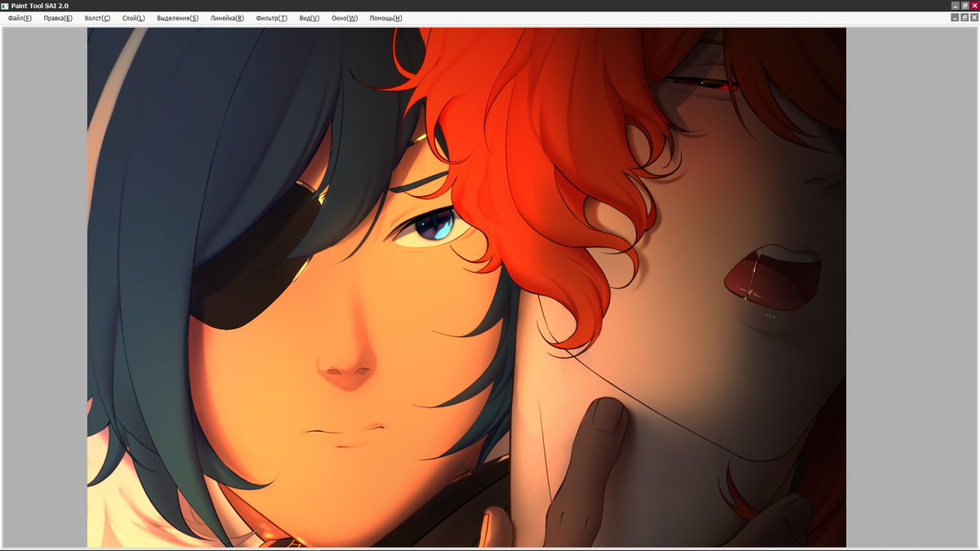
Task: Close the canvas document with the gray X button
Action: tap(974, 17)
